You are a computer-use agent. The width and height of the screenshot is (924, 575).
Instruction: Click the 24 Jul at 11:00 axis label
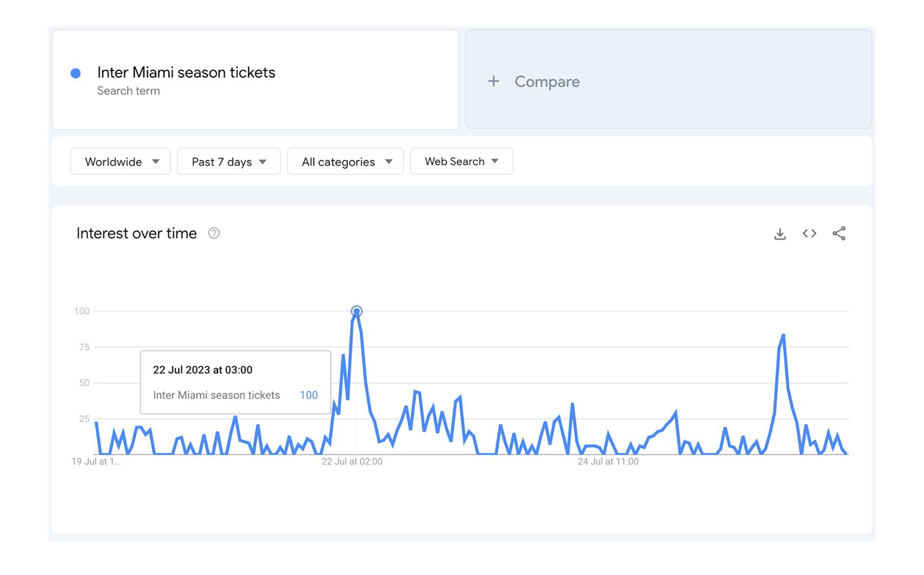pyautogui.click(x=608, y=461)
